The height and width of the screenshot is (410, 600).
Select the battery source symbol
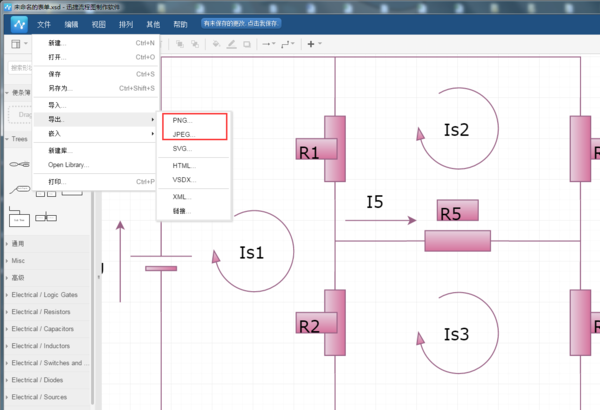tap(161, 262)
